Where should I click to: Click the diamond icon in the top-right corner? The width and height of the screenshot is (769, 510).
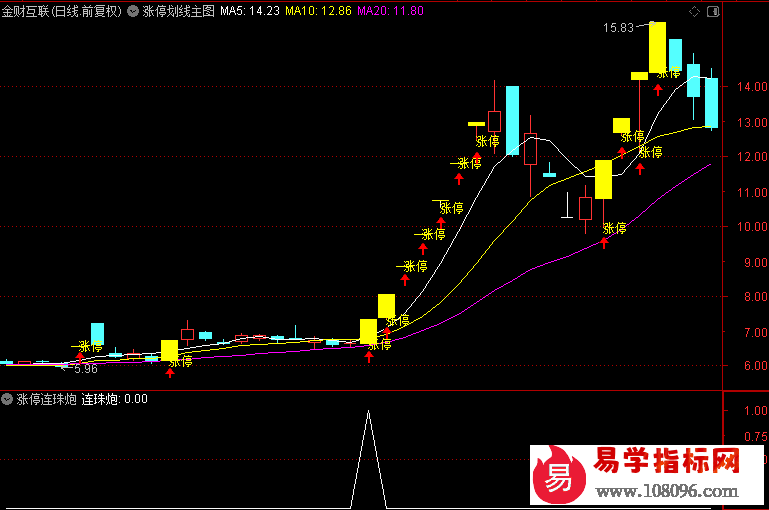click(x=694, y=11)
